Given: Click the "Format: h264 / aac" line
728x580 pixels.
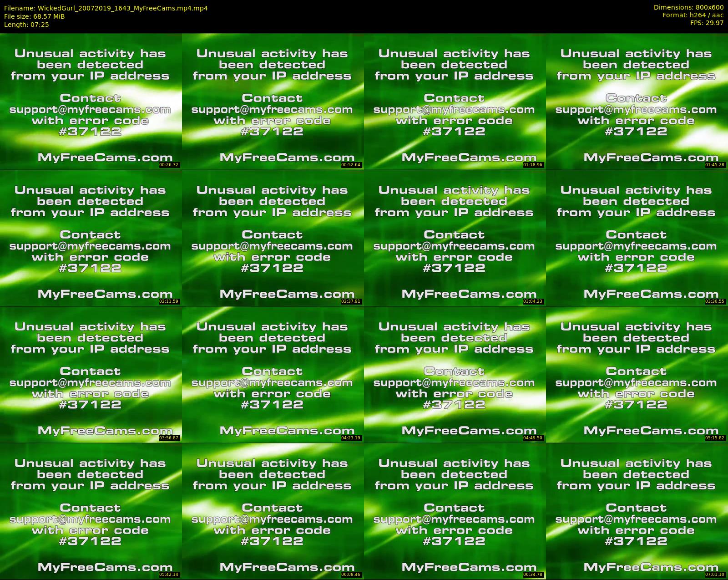Looking at the screenshot, I should pos(693,15).
